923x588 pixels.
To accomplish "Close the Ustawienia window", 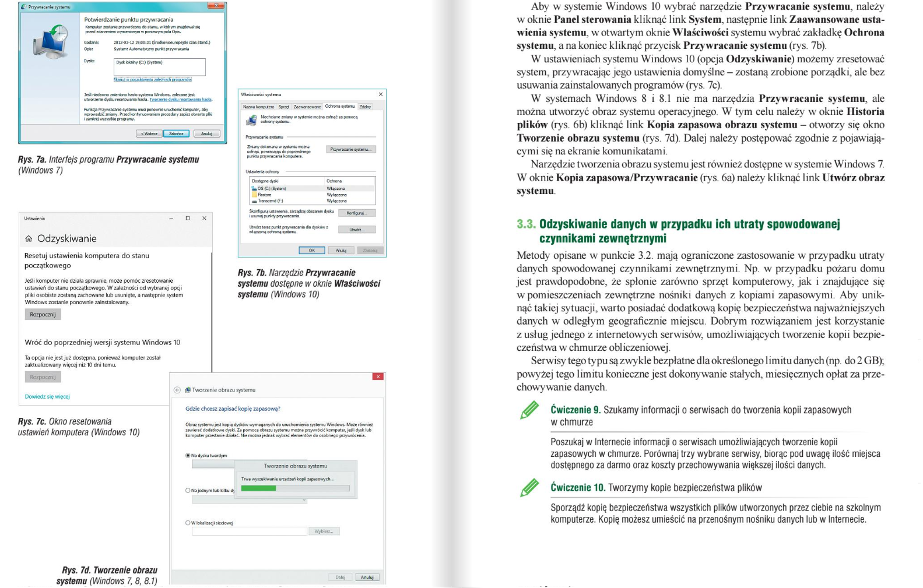I will (x=204, y=219).
